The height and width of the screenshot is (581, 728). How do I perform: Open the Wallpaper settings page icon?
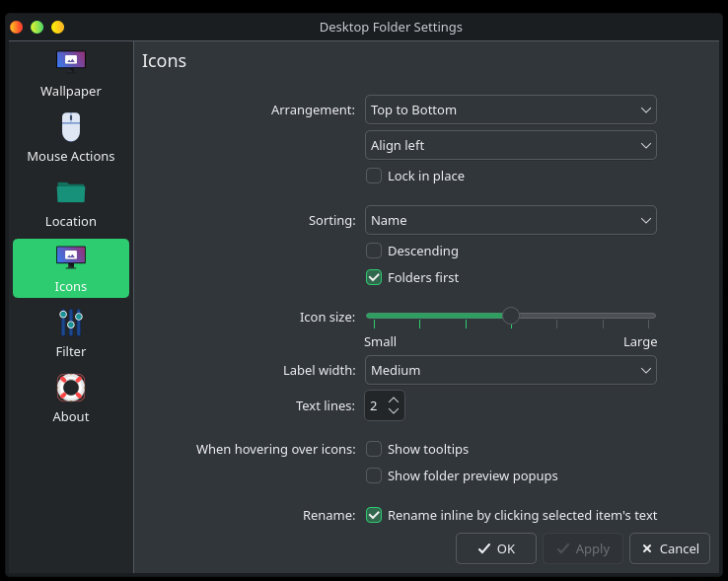coord(71,62)
